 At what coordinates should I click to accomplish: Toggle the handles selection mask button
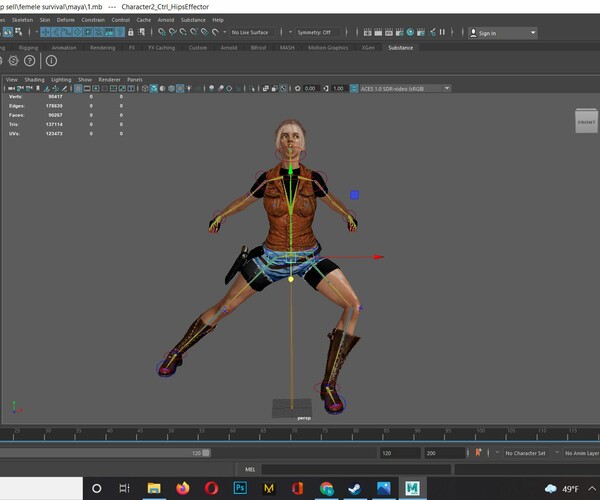pos(45,32)
